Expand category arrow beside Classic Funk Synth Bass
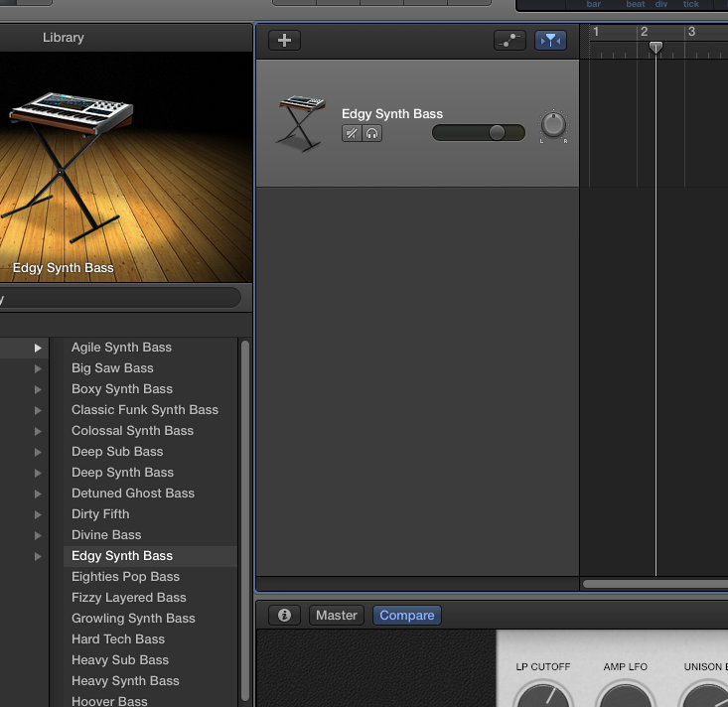This screenshot has width=728, height=707. tap(38, 410)
